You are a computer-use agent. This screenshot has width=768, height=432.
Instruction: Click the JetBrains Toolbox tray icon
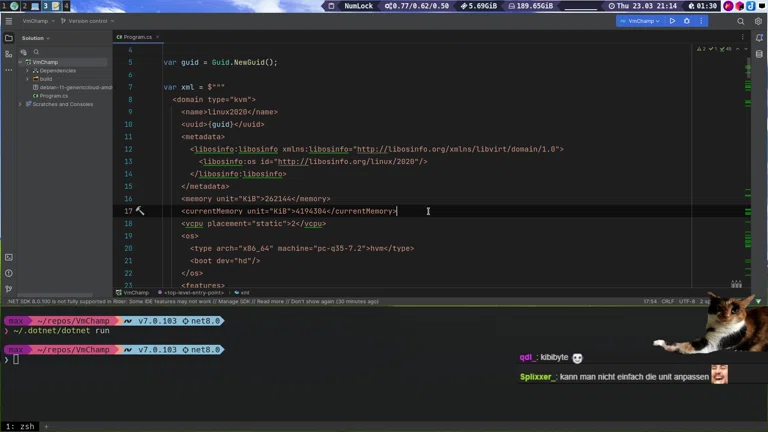[739, 6]
